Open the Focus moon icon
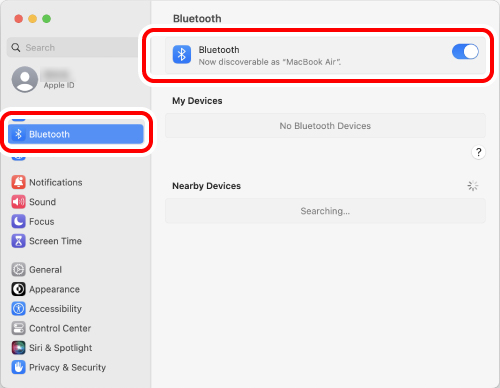 coord(18,221)
